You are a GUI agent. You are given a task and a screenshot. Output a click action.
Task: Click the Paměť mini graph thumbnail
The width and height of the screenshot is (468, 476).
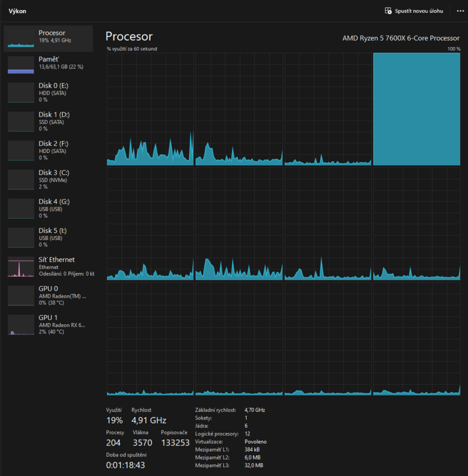tap(21, 65)
